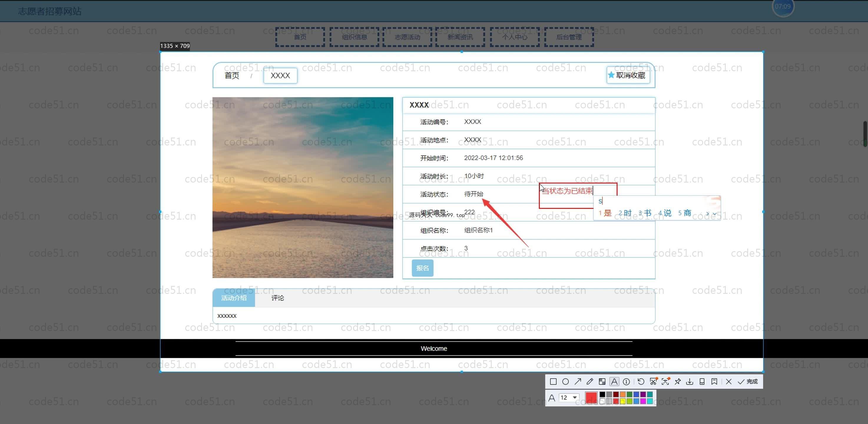868x424 pixels.
Task: Select the arrow drawing tool
Action: pos(578,382)
